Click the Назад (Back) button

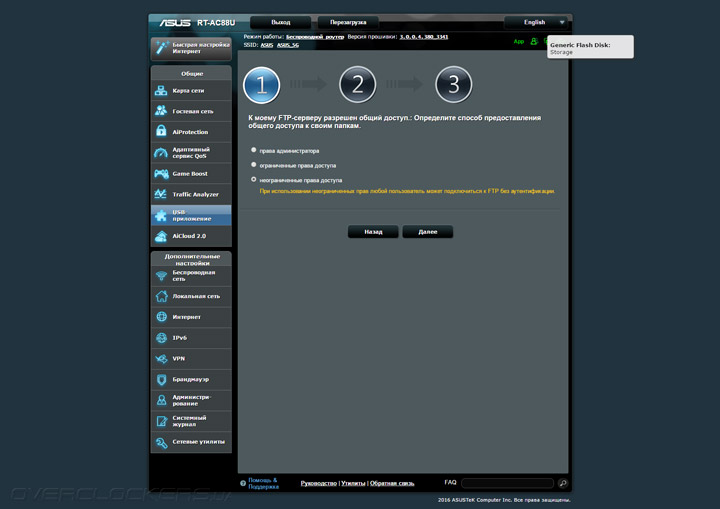click(373, 232)
